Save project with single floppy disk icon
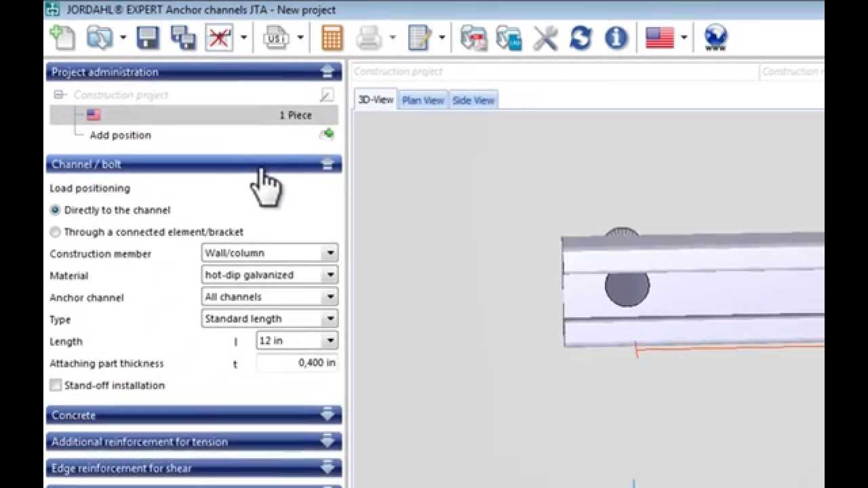This screenshot has height=488, width=868. [x=148, y=37]
